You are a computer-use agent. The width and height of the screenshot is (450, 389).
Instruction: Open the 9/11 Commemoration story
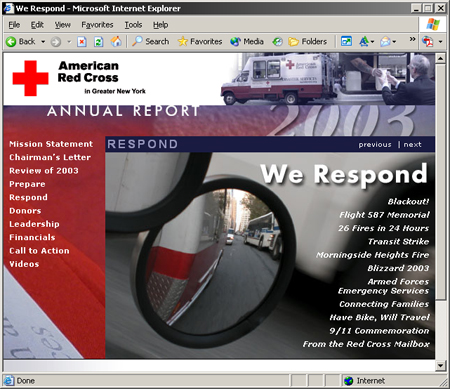click(379, 331)
